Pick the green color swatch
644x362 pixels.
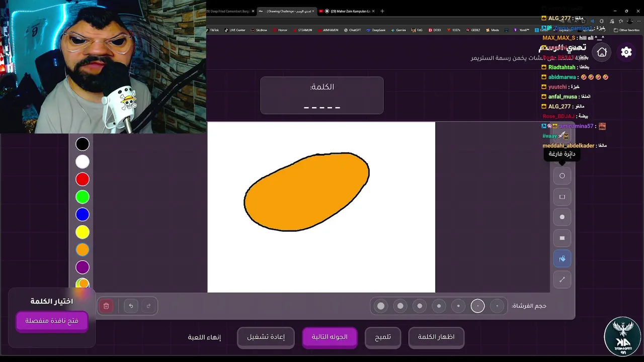tap(83, 197)
